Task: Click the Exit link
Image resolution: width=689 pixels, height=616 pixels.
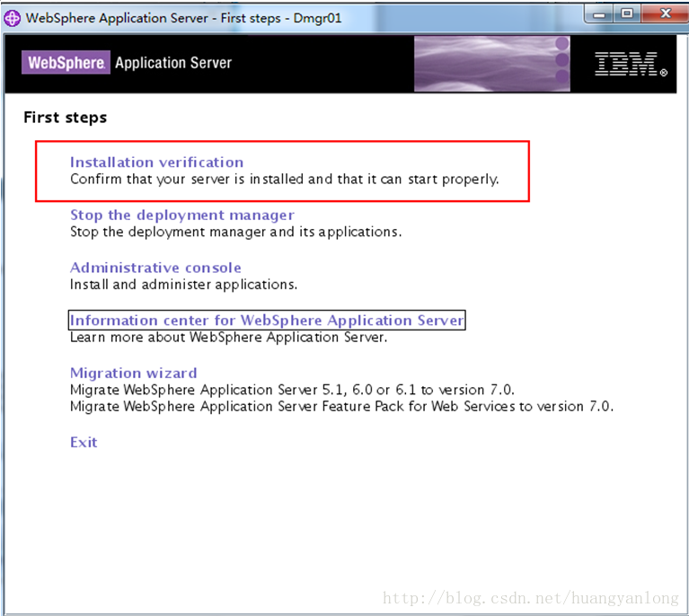Action: pos(84,442)
